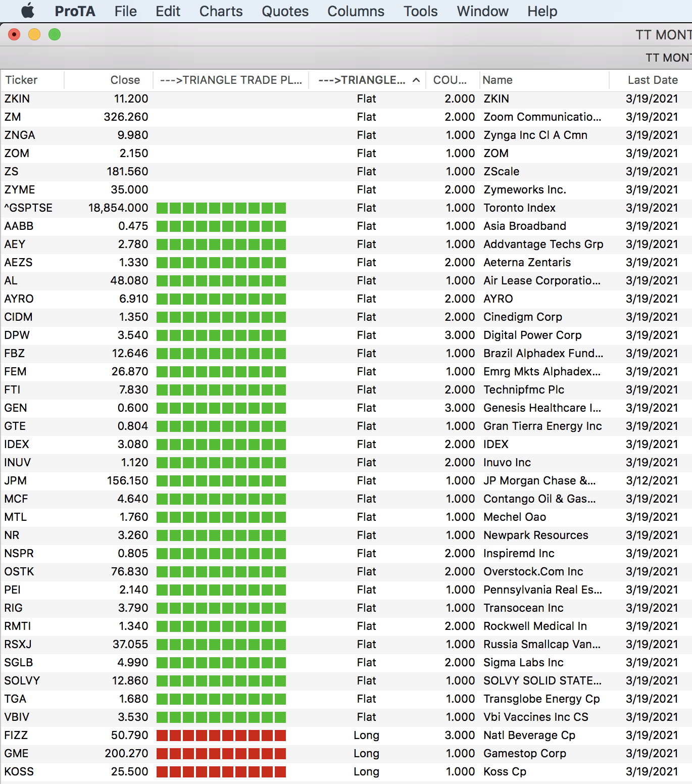
Task: Click close value 12.646 for FBZ
Action: click(x=130, y=354)
